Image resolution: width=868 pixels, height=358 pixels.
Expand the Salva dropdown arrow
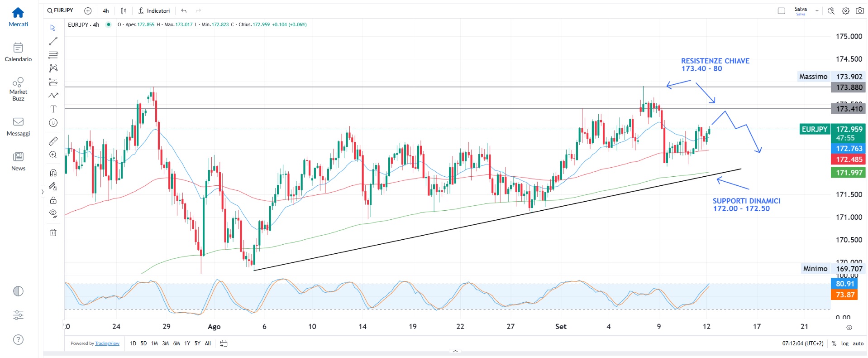point(817,11)
